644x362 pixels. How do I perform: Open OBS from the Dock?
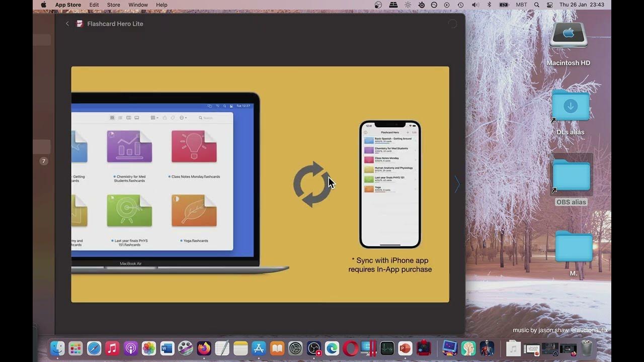click(x=314, y=348)
